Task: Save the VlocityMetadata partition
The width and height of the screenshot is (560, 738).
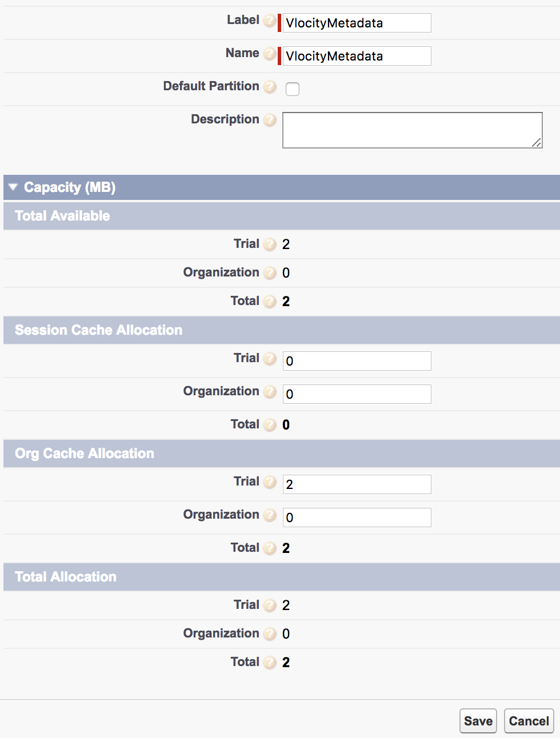Action: 478,720
